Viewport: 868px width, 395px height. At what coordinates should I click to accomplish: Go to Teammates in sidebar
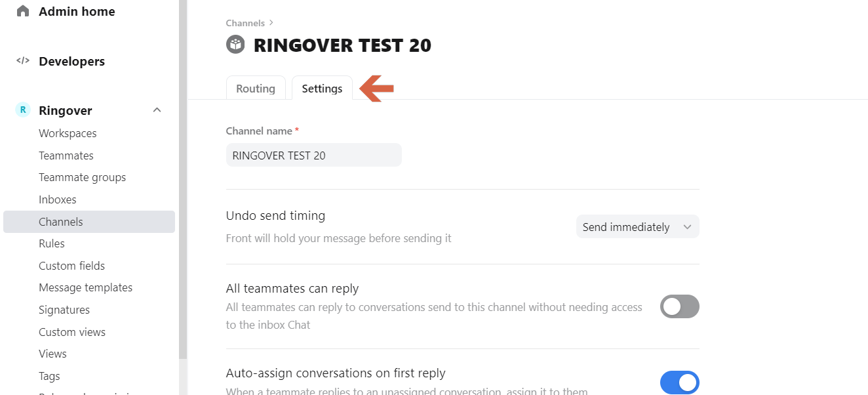[66, 156]
